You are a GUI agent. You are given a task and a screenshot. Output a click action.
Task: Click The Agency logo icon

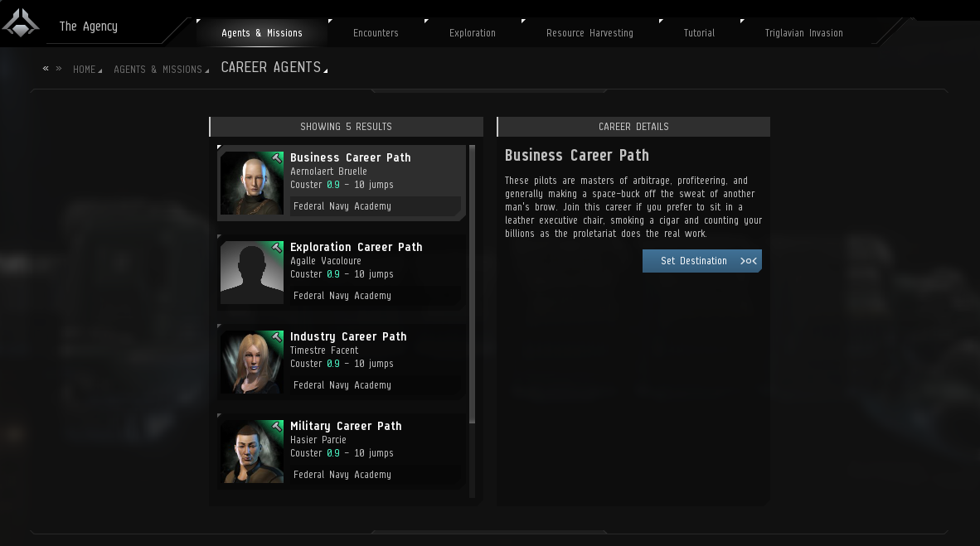coord(21,24)
